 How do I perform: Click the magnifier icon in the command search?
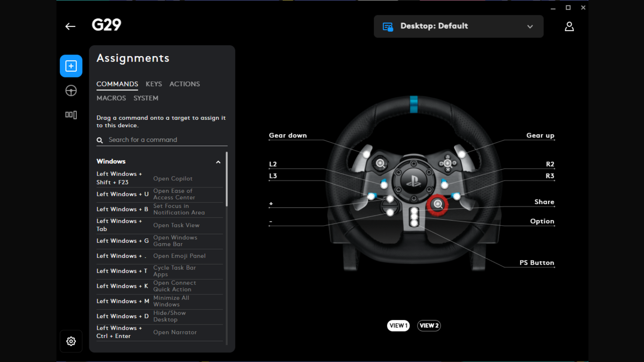(100, 140)
